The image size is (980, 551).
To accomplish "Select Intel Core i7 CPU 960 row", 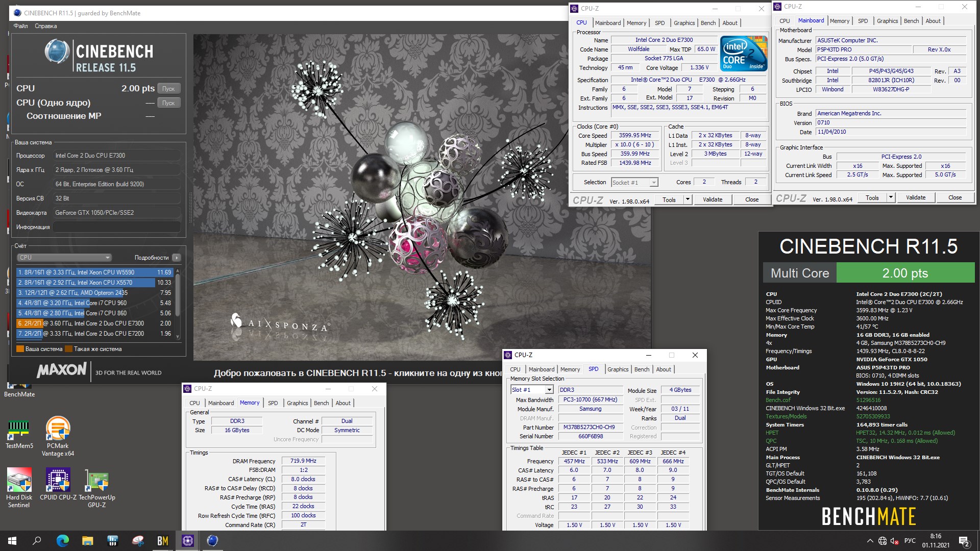I will (95, 303).
